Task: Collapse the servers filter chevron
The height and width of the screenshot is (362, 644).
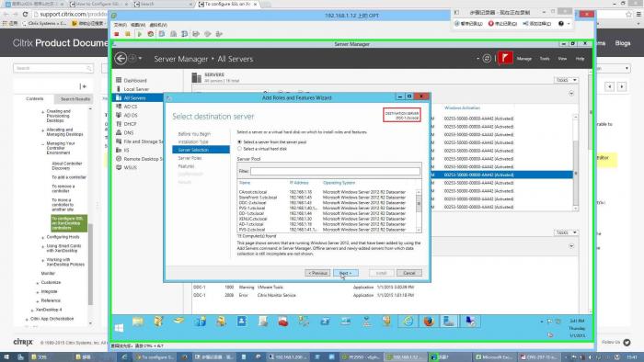Action: (x=571, y=94)
